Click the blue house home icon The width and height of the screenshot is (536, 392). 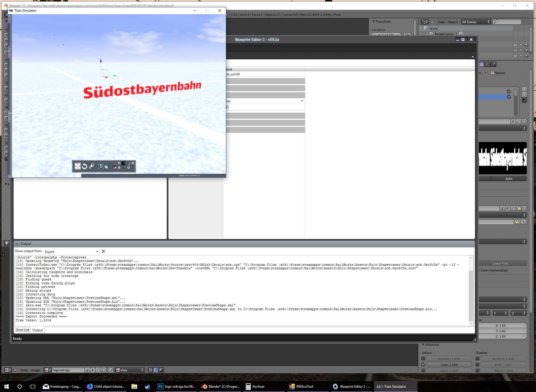click(x=107, y=166)
